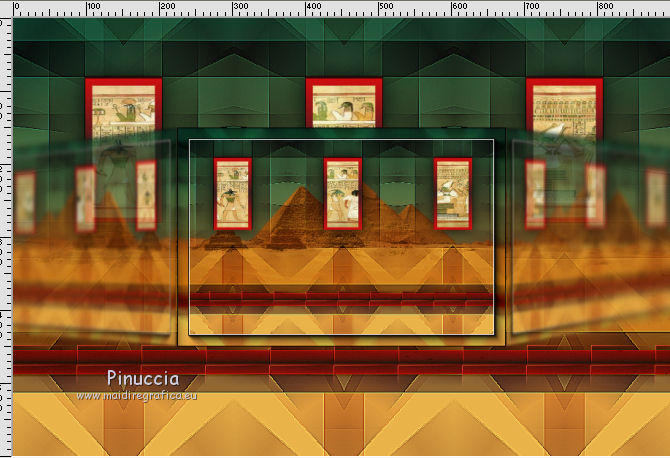Click the 400 mark on the horizontal ruler
This screenshot has height=458, width=670.
coord(314,6)
